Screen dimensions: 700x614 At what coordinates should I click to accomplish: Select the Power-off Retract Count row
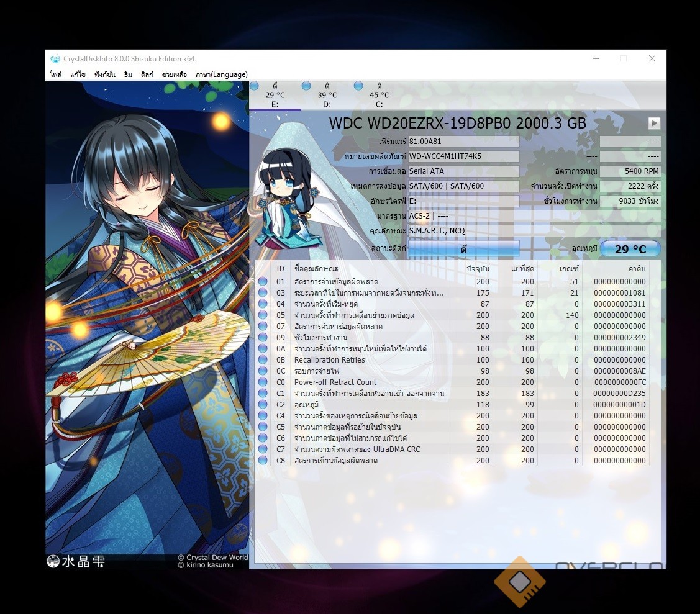(x=453, y=382)
